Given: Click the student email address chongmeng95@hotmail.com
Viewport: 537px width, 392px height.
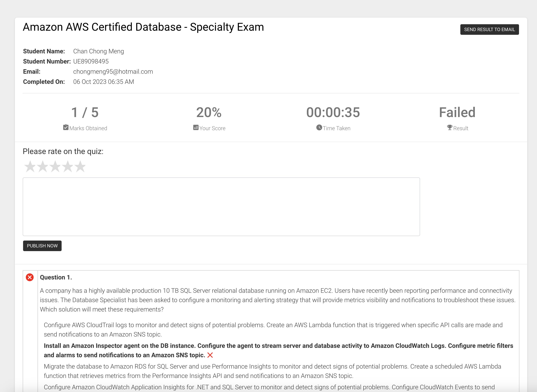Looking at the screenshot, I should click(x=113, y=72).
